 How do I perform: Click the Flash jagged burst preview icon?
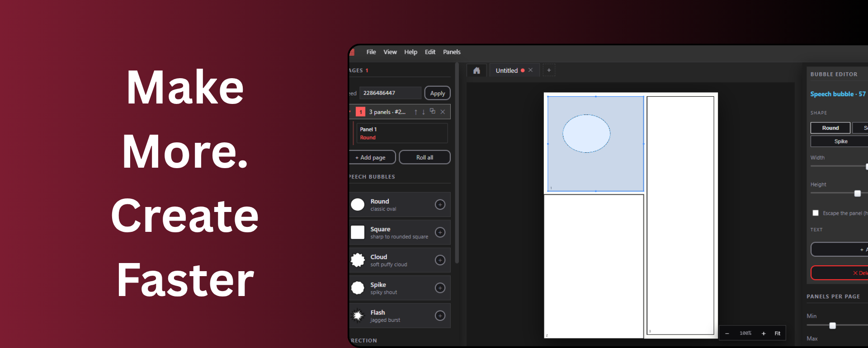[x=358, y=315]
